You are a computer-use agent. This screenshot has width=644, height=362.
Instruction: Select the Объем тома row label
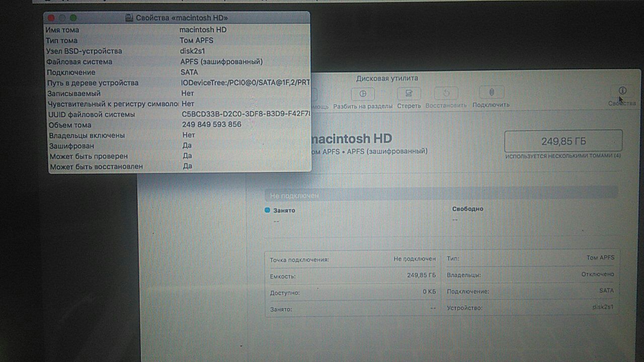pos(70,125)
